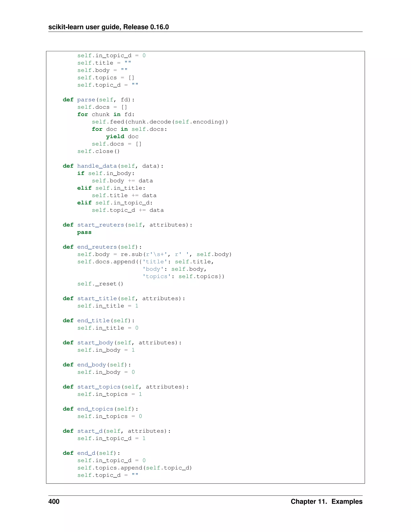Screen dimensions: 411x532
Task: Click 'self.title += data' line
Action: tap(124, 195)
